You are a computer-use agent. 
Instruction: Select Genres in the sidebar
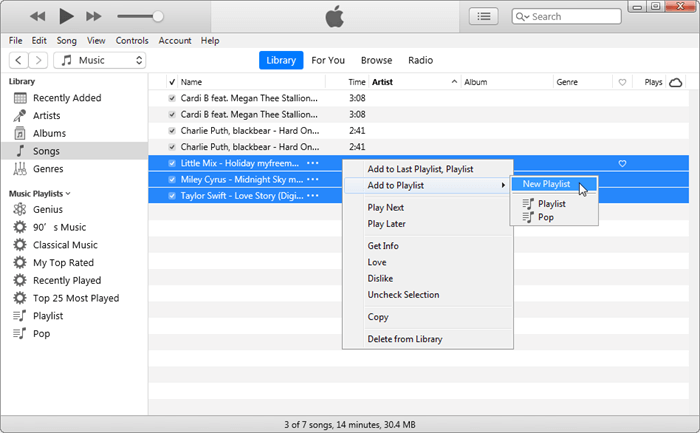tap(74, 169)
